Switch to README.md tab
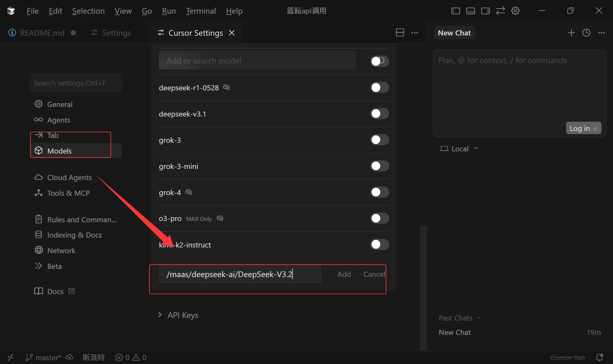Viewport: 613px width, 364px height. (x=42, y=33)
